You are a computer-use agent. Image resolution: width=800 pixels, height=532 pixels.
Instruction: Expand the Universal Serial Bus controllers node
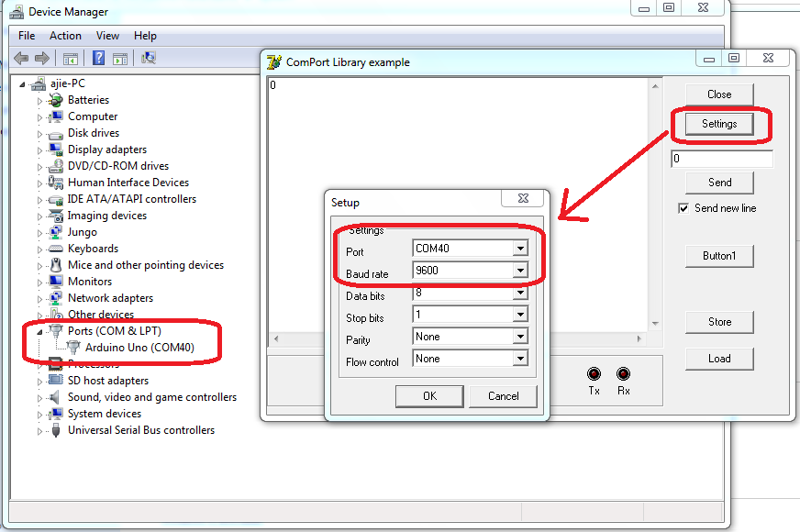(x=39, y=431)
